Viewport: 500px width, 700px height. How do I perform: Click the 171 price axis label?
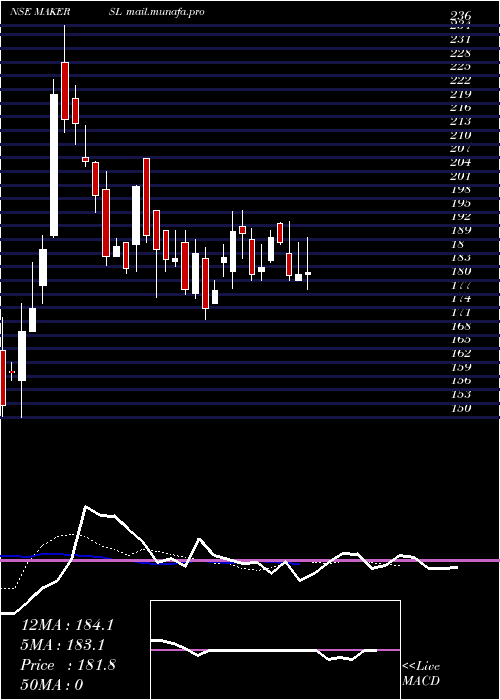point(461,312)
